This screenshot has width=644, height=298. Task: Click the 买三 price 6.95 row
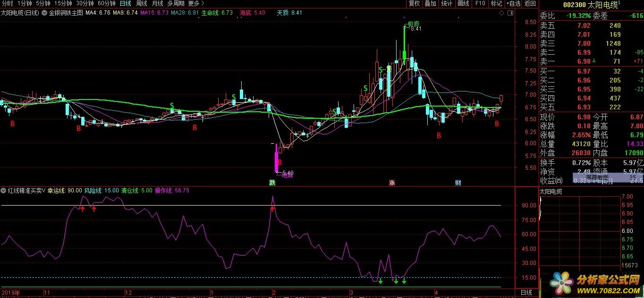(x=591, y=89)
